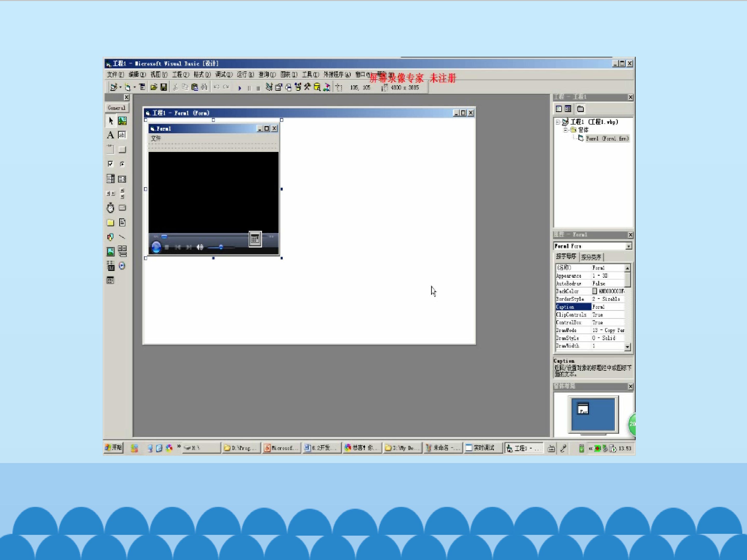Select Form1 (Form1.frm) in project tree
Image resolution: width=747 pixels, height=560 pixels.
607,138
